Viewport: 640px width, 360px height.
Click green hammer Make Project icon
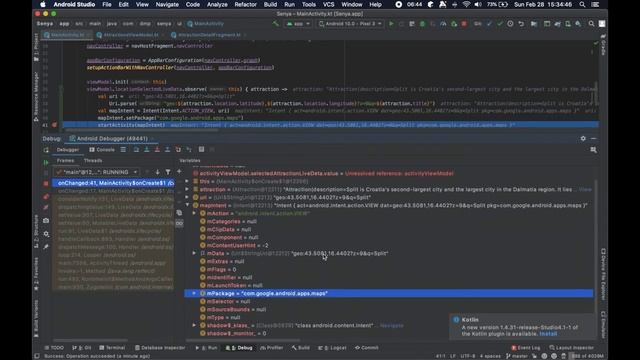click(x=276, y=24)
